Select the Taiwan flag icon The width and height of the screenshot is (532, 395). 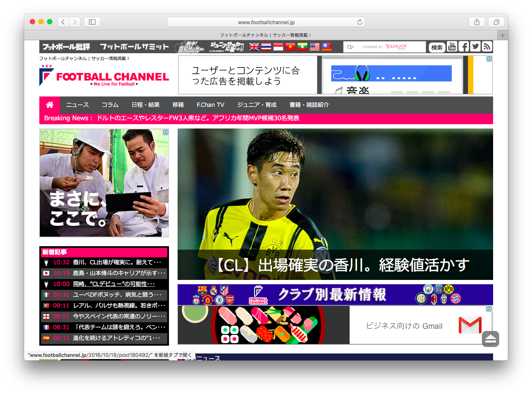(x=327, y=47)
